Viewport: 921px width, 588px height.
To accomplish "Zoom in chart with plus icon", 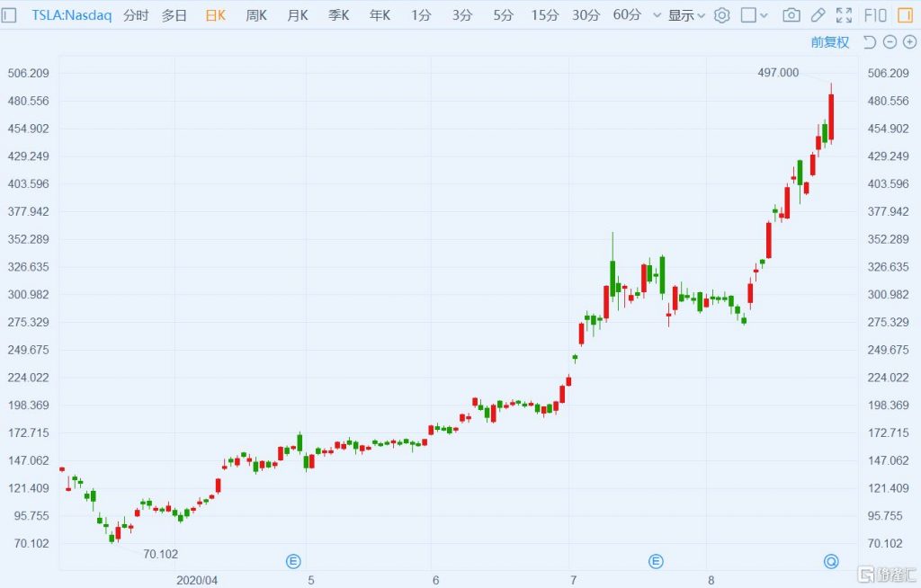I will pos(908,42).
